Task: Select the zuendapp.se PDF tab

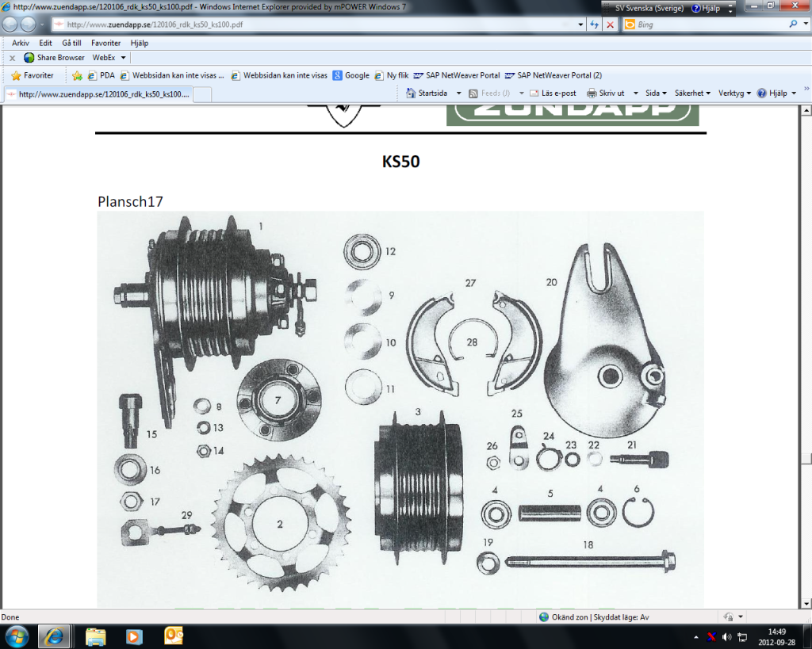Action: point(98,94)
